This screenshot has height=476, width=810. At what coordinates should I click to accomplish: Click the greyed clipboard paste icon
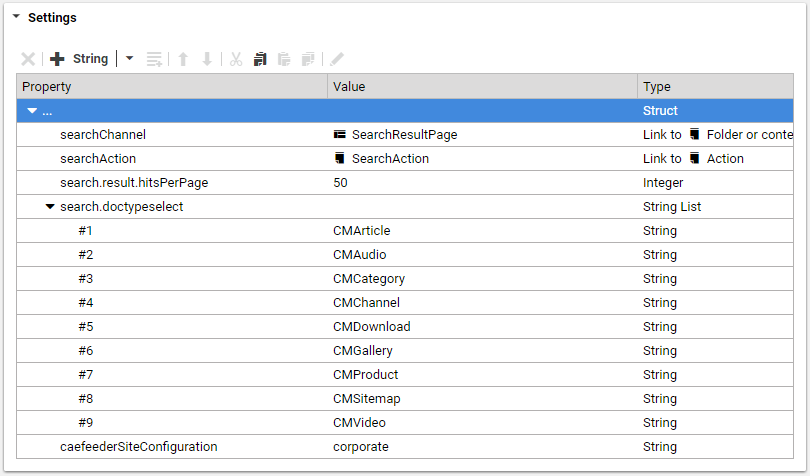point(284,59)
